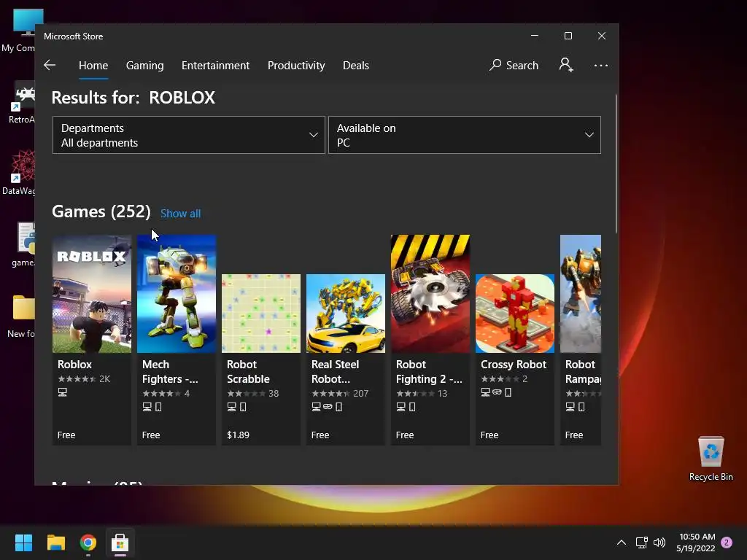The height and width of the screenshot is (560, 747).
Task: Open the Windows Start menu
Action: point(23,542)
